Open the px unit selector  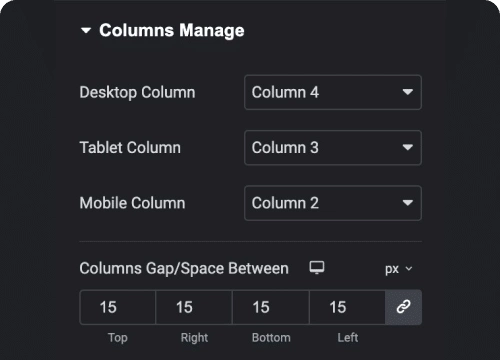399,269
